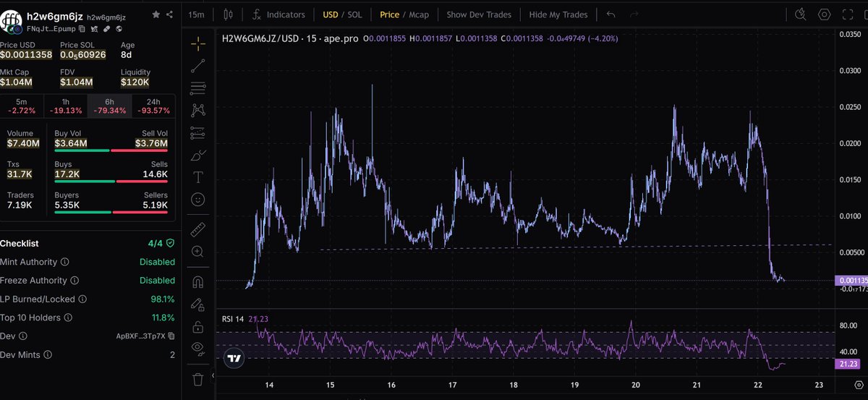
Task: Copy dev address ApBXF…3Tp7X
Action: click(x=171, y=336)
